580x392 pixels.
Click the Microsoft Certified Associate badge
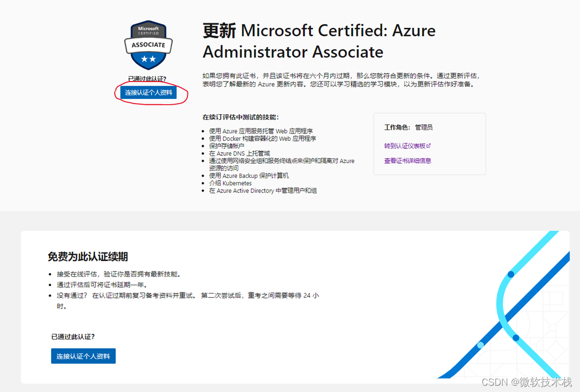pyautogui.click(x=148, y=45)
